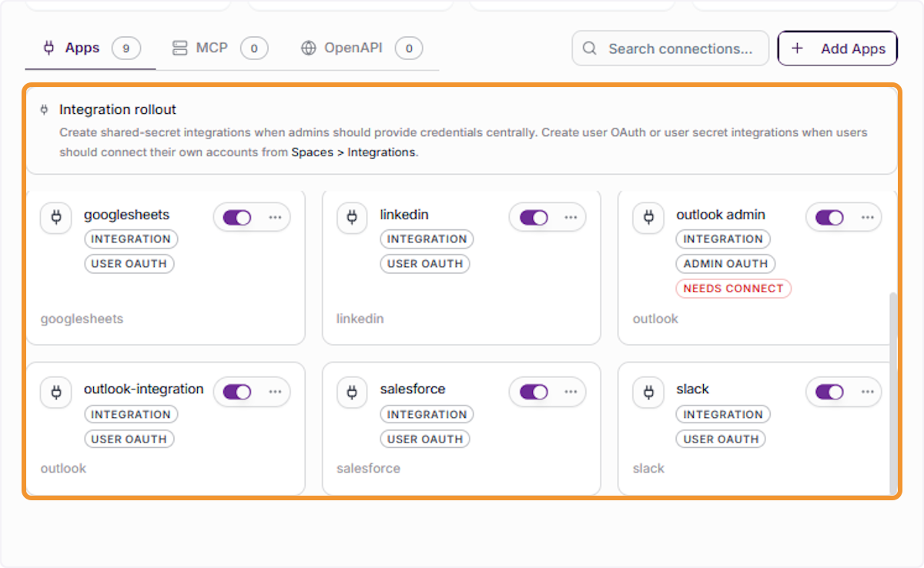Viewport: 924px width, 568px height.
Task: Click the googlesheets plug icon
Action: (56, 218)
